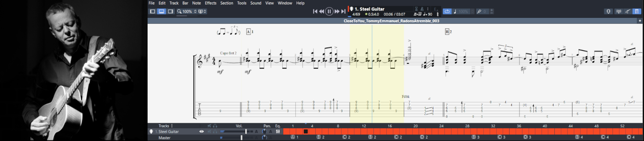Viewport: 644px width, 141px height.
Task: Open the Help menu
Action: 300,3
